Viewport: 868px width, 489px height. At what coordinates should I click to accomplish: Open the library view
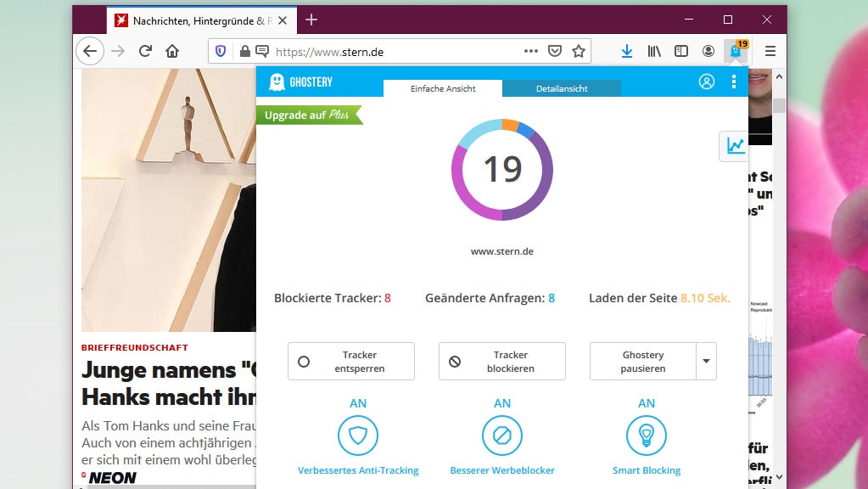pyautogui.click(x=654, y=52)
